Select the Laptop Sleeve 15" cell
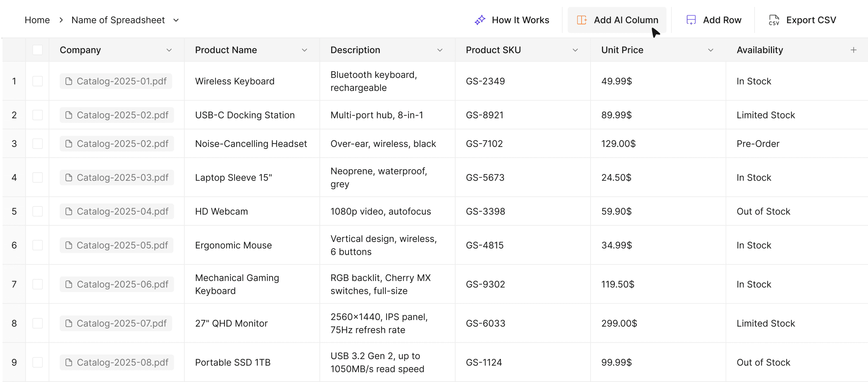The width and height of the screenshot is (868, 382). [x=252, y=178]
